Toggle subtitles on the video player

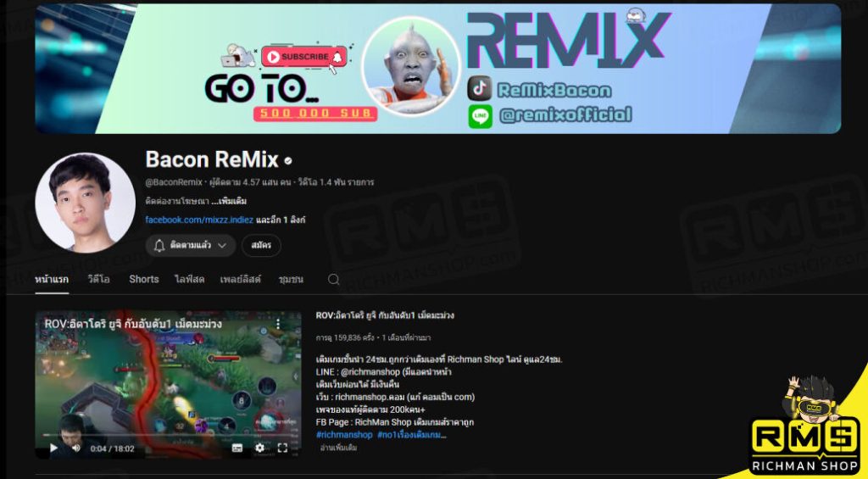[x=237, y=448]
